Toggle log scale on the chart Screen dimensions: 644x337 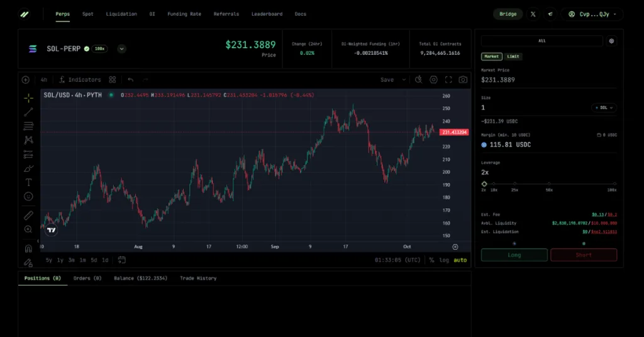click(x=444, y=260)
